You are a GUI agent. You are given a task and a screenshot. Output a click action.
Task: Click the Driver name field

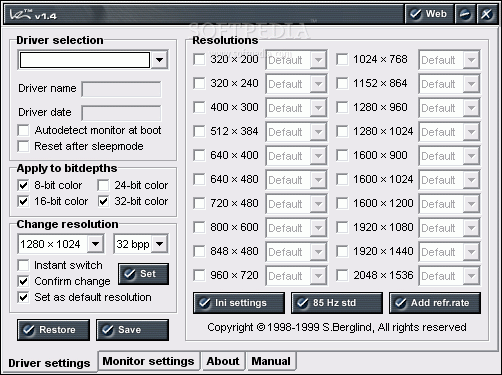click(x=121, y=89)
